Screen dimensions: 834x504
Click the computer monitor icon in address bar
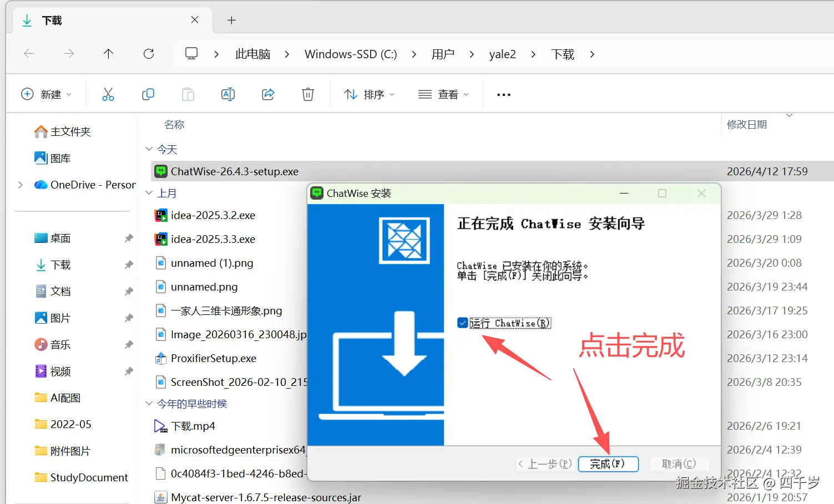coord(191,54)
